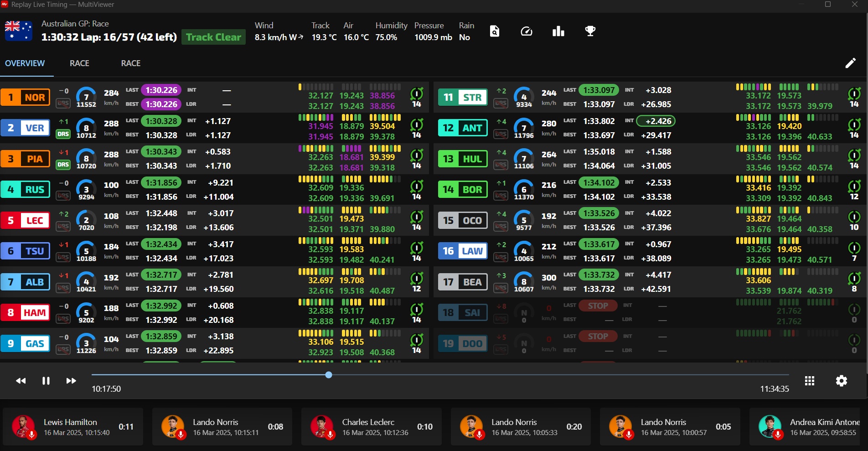The width and height of the screenshot is (868, 451).
Task: Move the replay timeline slider handle
Action: 329,375
